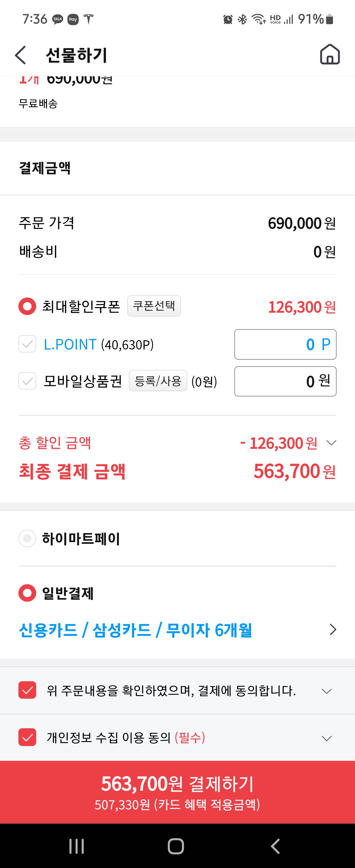Go to home via house icon
Viewport: 355px width, 868px height.
coord(329,54)
